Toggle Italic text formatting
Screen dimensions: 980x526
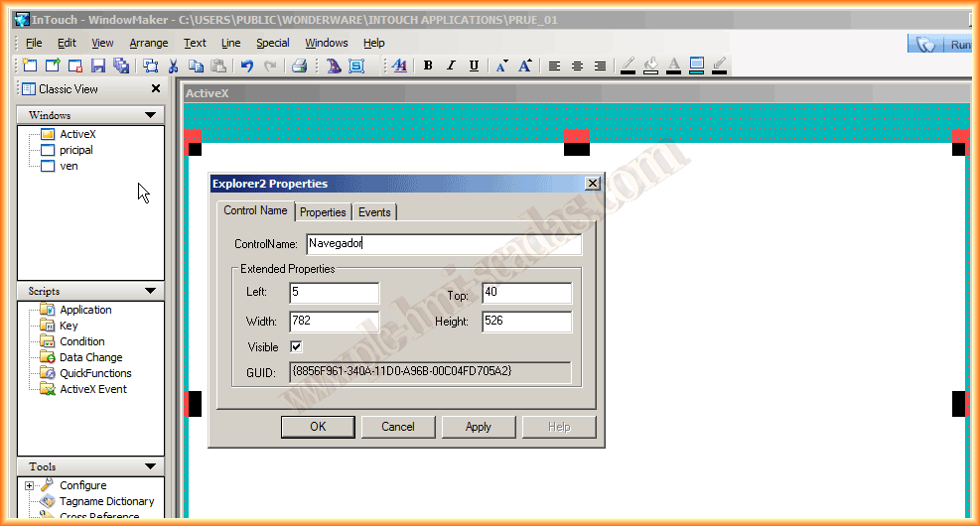click(x=451, y=66)
